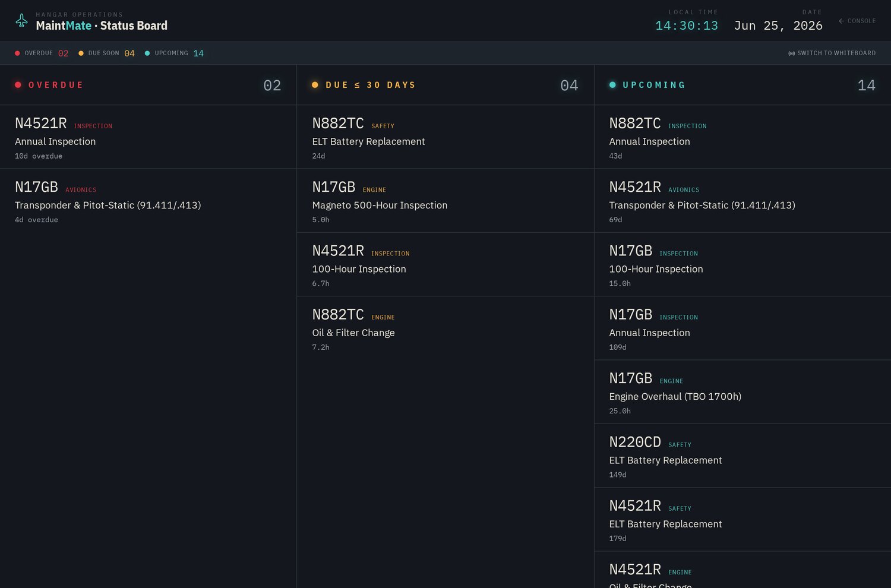Click the OVERDUE column header
Screen dimensions: 891x588
[148, 85]
